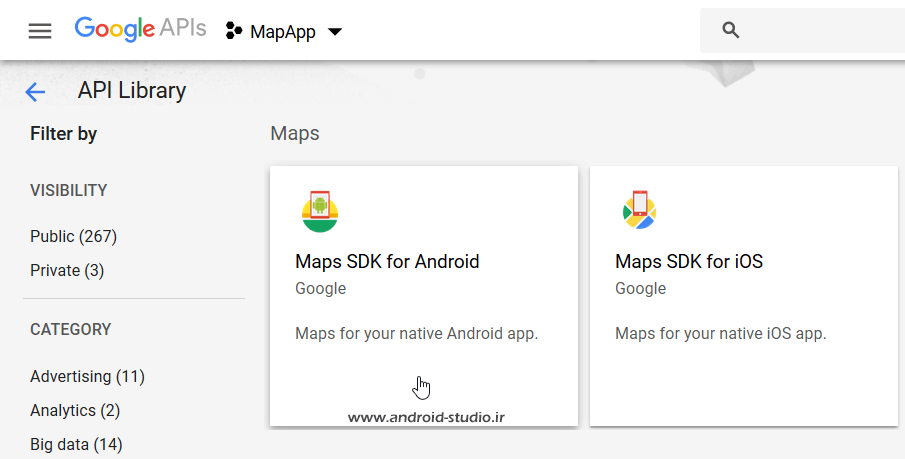Click the Maps SDK for Android icon
This screenshot has width=905, height=459.
[x=320, y=211]
